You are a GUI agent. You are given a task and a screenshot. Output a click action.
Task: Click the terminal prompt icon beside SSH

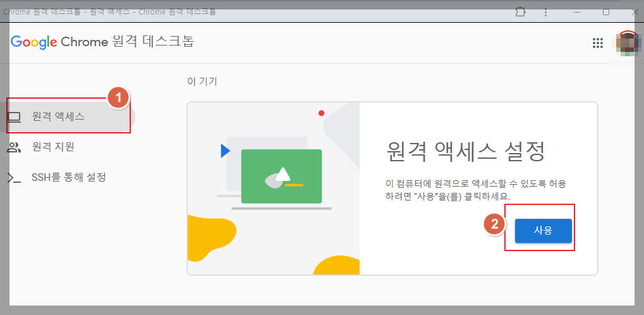[x=14, y=178]
